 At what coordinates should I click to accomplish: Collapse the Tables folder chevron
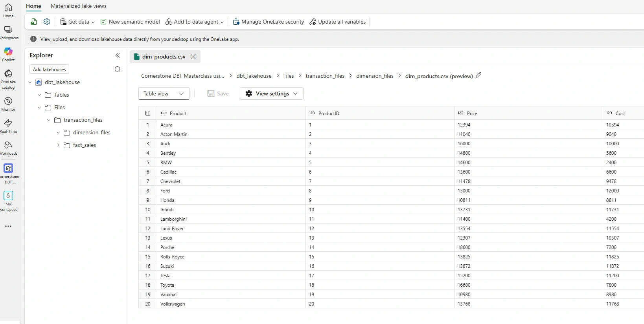39,95
